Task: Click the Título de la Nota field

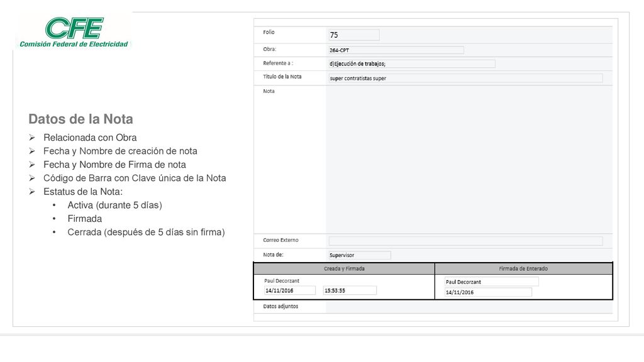Action: tap(465, 78)
